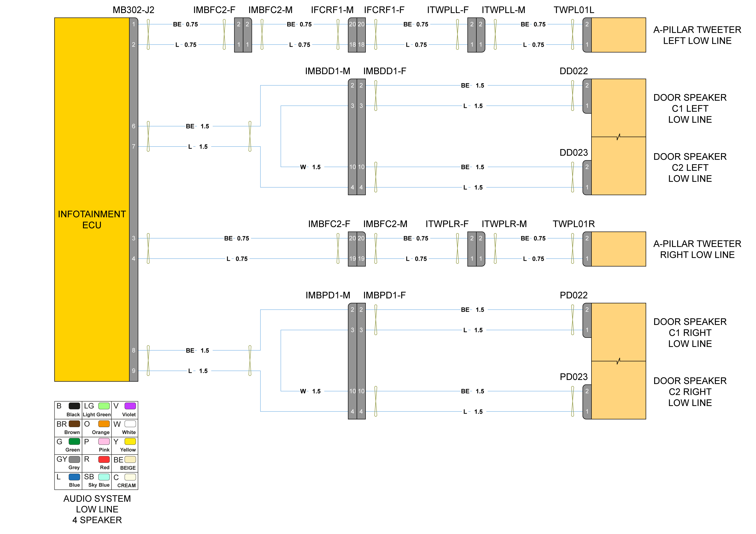This screenshot has height=534, width=756.
Task: Select the Violet color swatch
Action: point(130,406)
